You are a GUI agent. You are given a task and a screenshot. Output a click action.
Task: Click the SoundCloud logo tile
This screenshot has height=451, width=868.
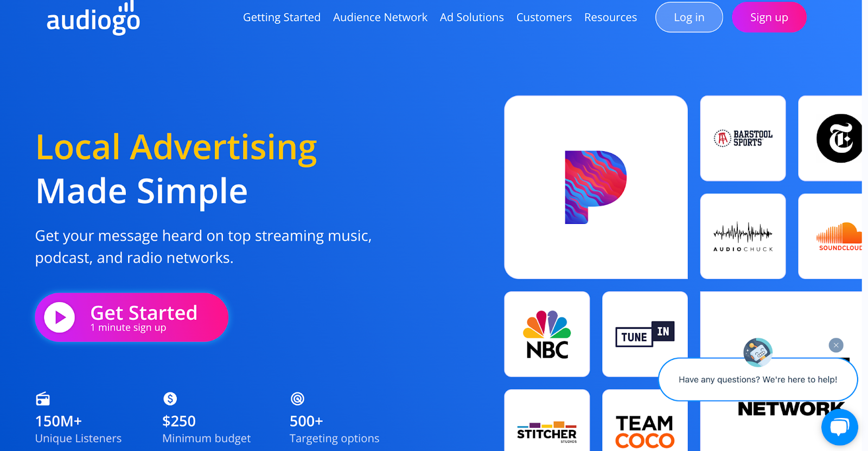point(831,236)
